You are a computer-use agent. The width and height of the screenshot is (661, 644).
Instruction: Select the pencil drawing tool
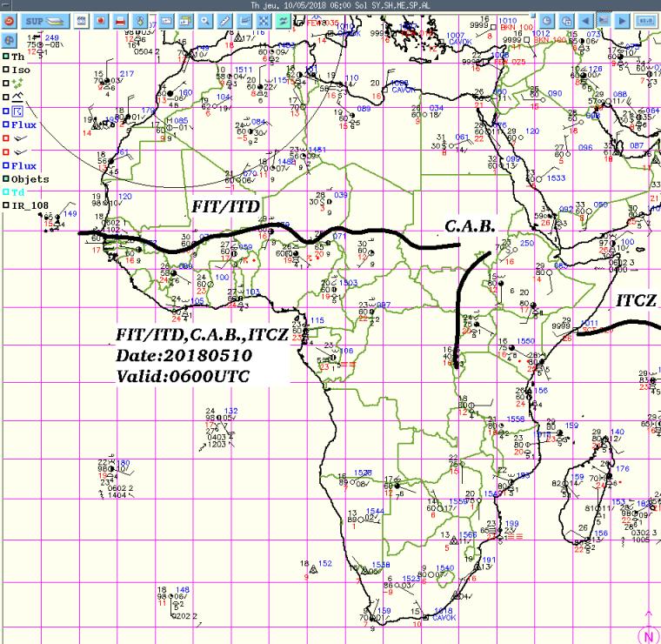coord(225,19)
